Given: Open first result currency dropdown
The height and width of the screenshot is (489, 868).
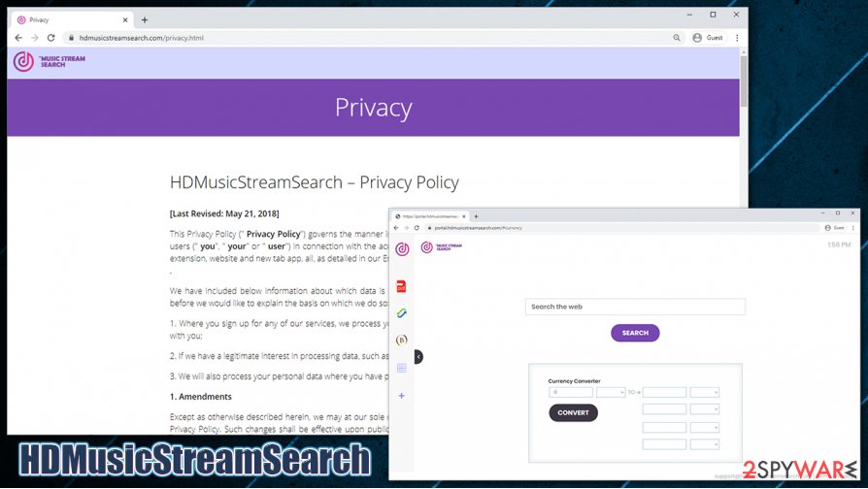Looking at the screenshot, I should click(x=704, y=392).
